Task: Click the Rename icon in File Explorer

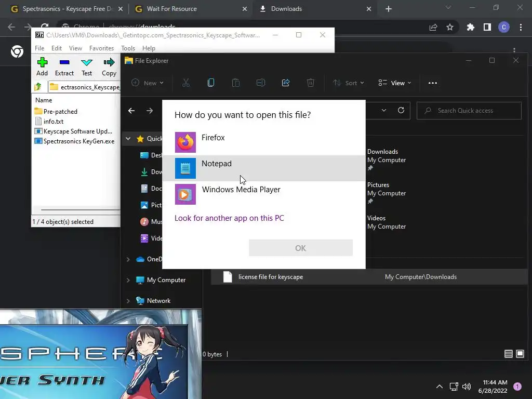Action: pyautogui.click(x=261, y=83)
